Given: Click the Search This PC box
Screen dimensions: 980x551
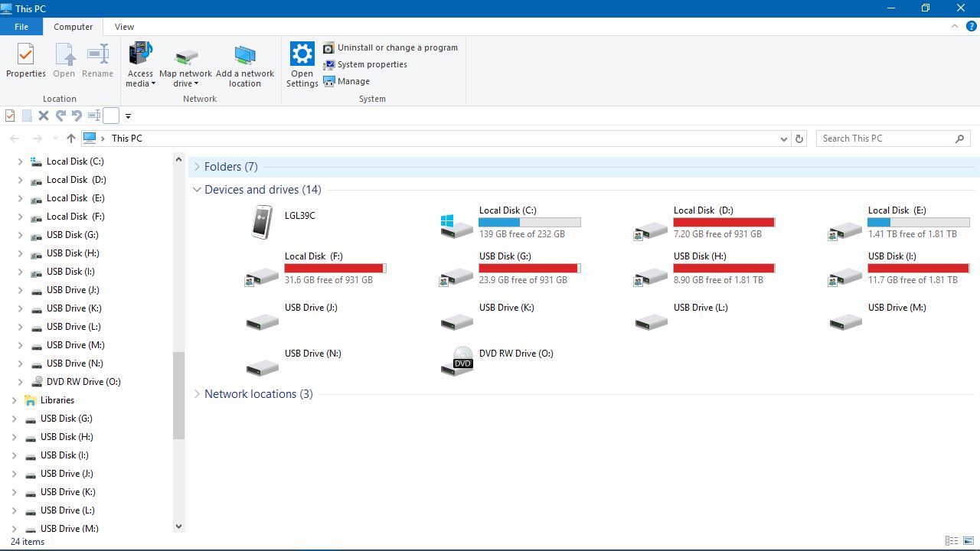Looking at the screenshot, I should click(893, 139).
